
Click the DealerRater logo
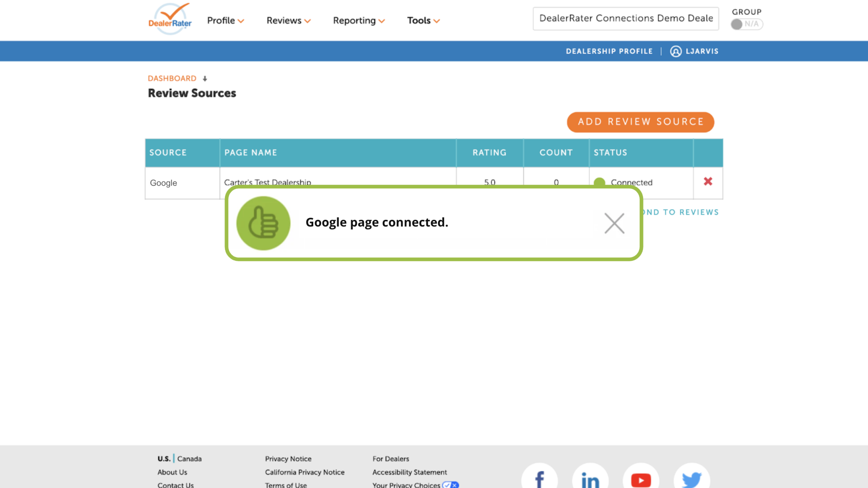(170, 19)
